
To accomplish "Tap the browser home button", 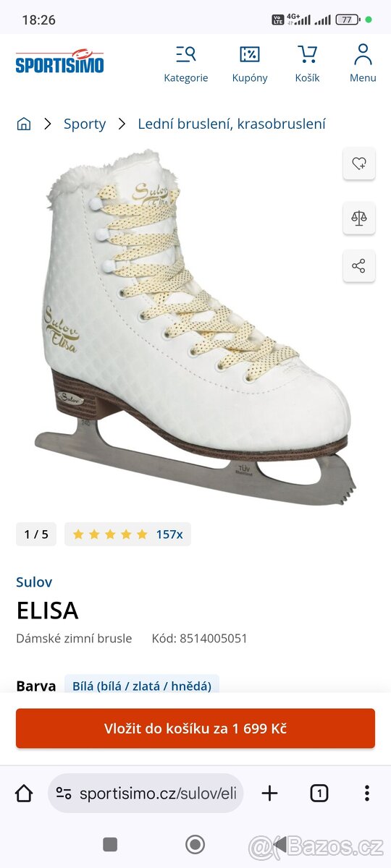I will [x=24, y=793].
